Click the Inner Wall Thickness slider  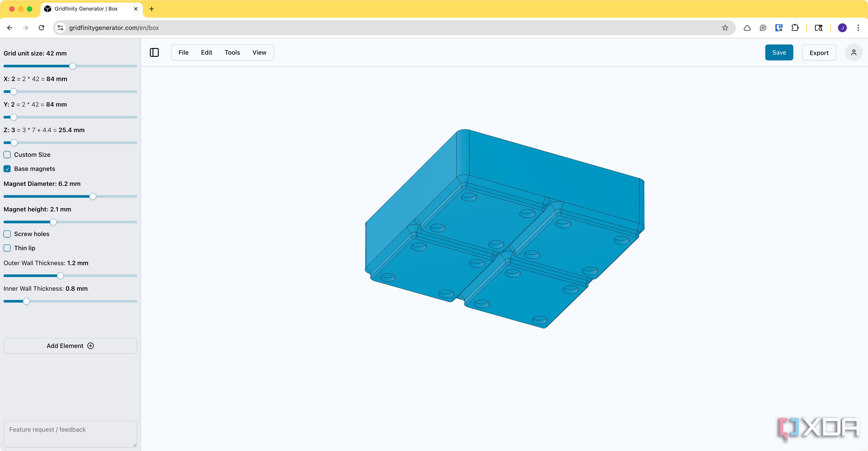(x=70, y=301)
